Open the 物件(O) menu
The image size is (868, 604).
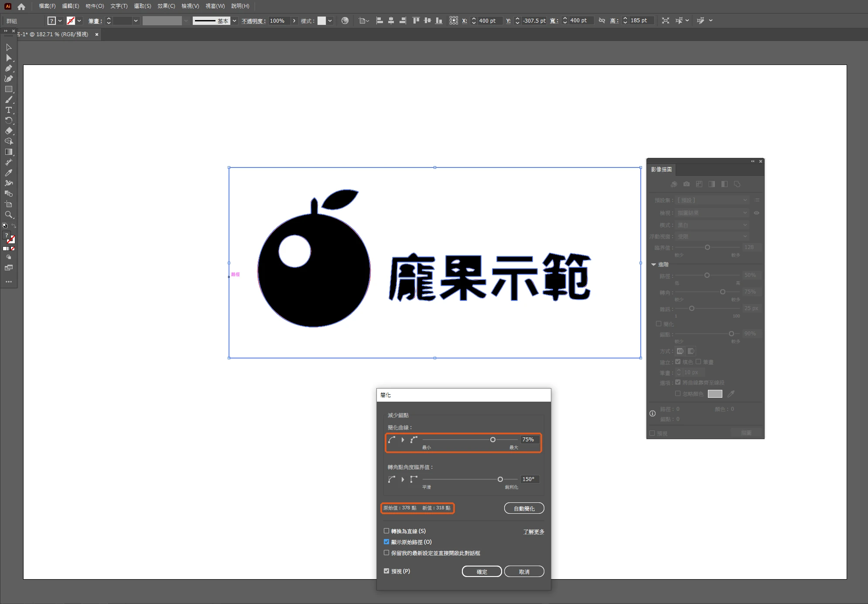click(x=95, y=6)
